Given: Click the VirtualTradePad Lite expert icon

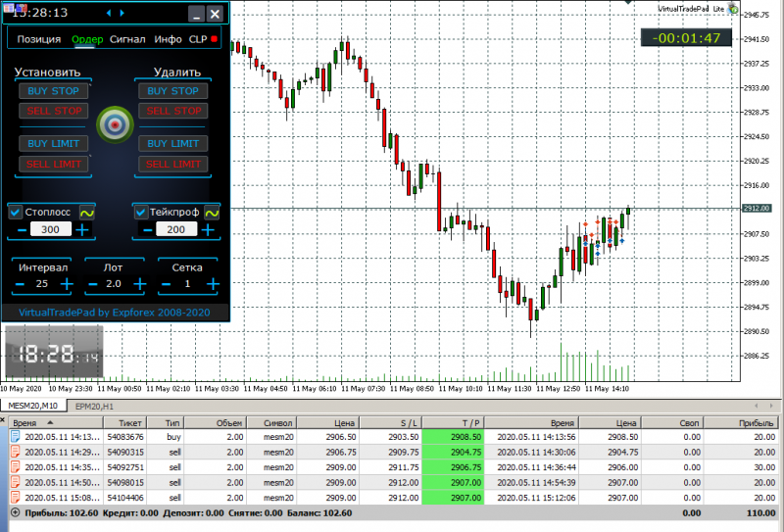Looking at the screenshot, I should pyautogui.click(x=733, y=8).
